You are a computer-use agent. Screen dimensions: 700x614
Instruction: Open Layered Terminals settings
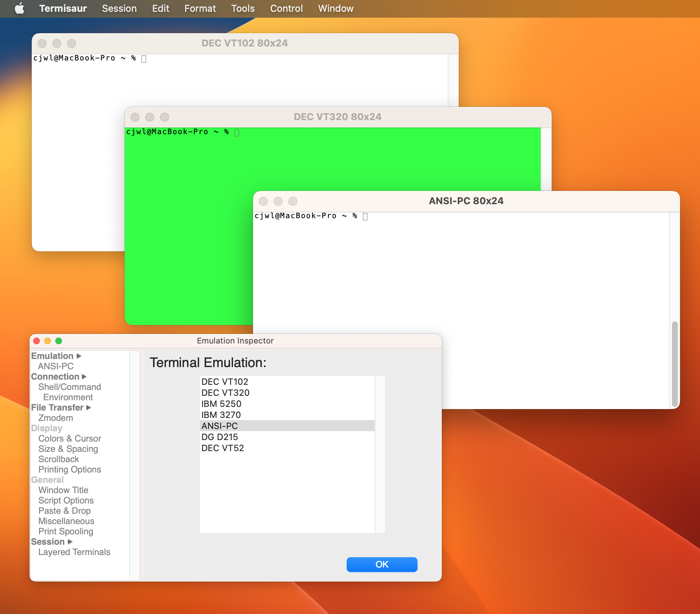(x=74, y=552)
